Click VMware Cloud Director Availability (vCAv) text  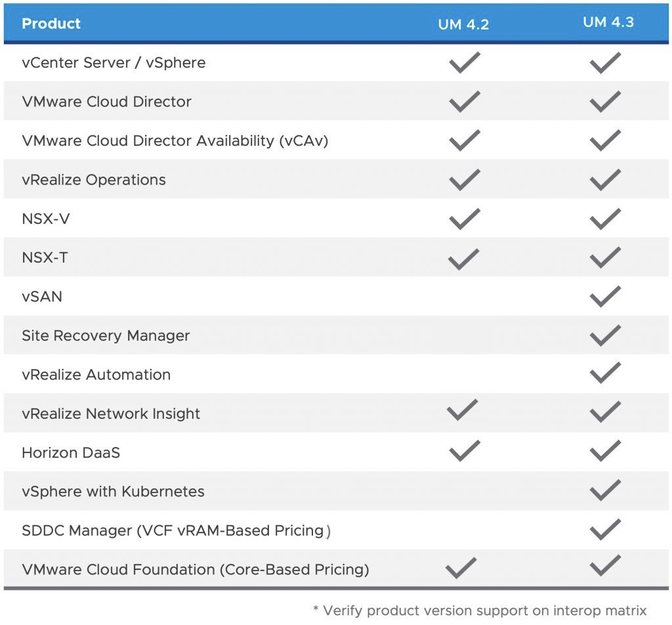pos(175,140)
